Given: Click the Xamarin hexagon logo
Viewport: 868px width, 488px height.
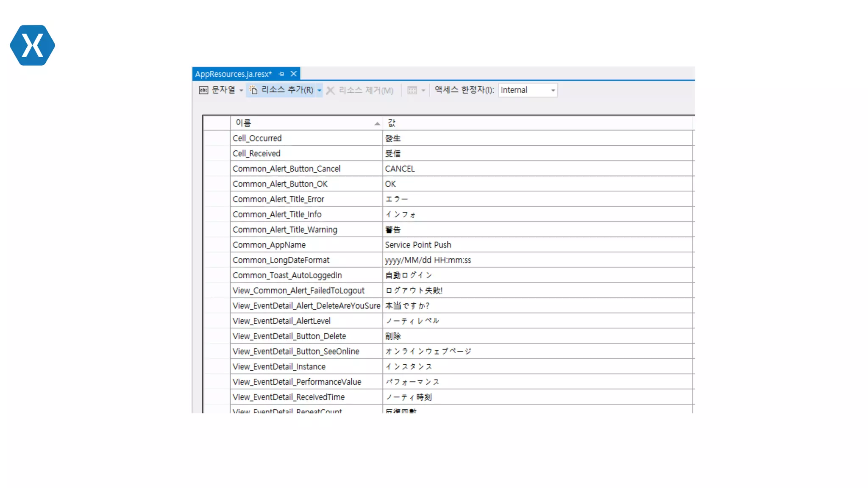Looking at the screenshot, I should 32,45.
